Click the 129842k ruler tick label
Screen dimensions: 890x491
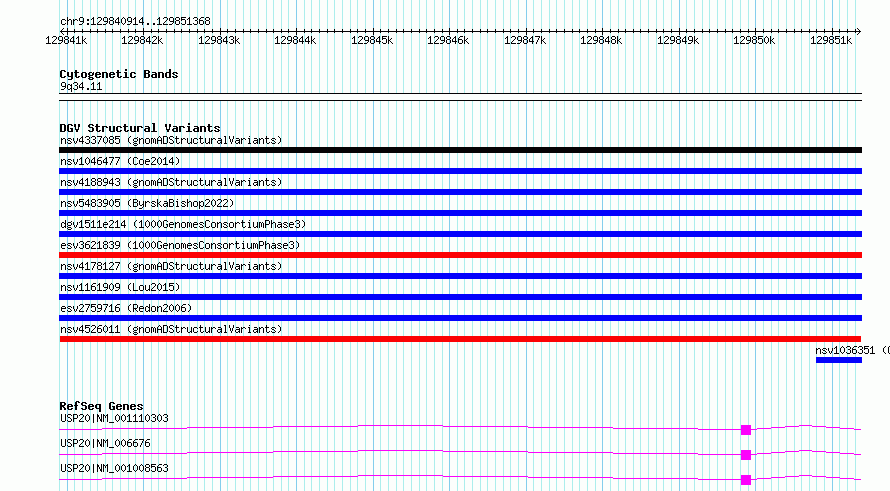(142, 40)
